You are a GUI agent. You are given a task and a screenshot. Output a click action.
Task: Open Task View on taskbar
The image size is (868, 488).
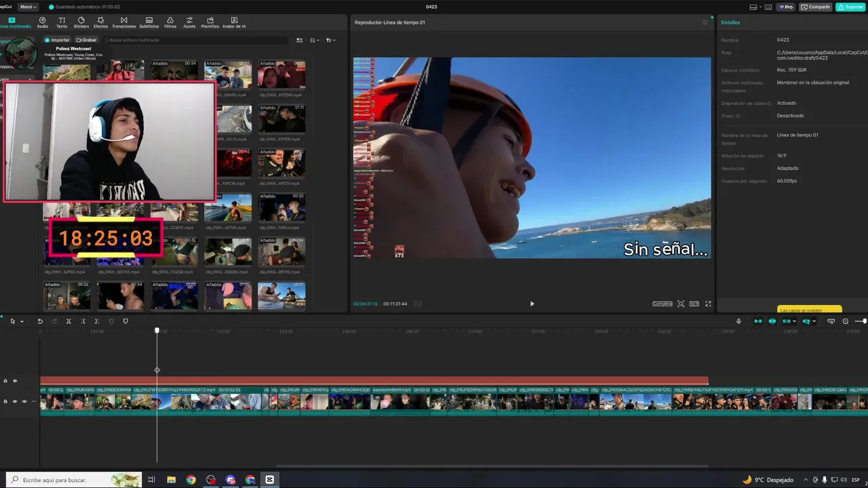[151, 480]
